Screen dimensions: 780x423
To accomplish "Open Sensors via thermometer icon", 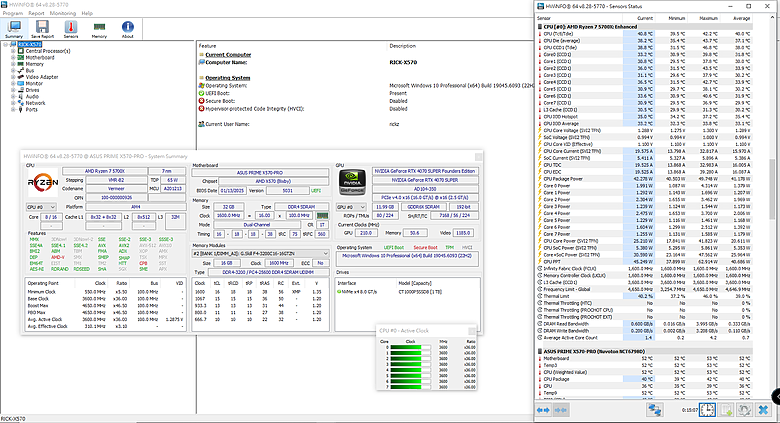I will 71,29.
